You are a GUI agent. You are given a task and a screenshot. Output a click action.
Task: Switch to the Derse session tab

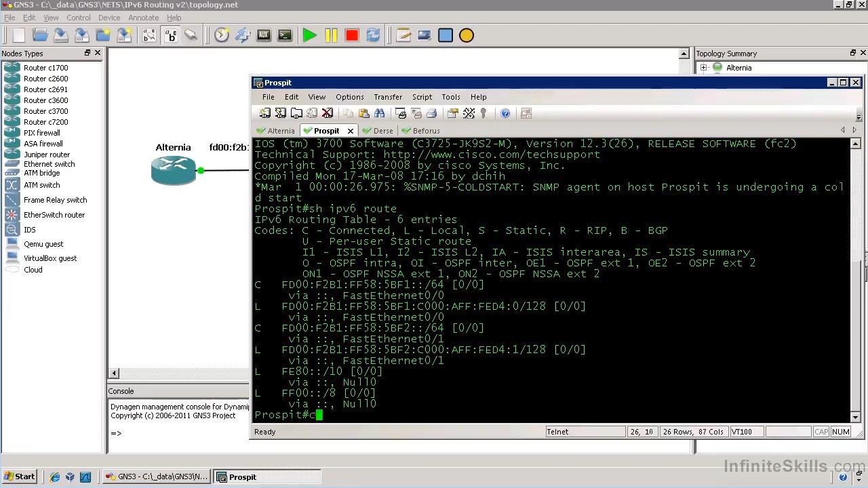coord(378,131)
